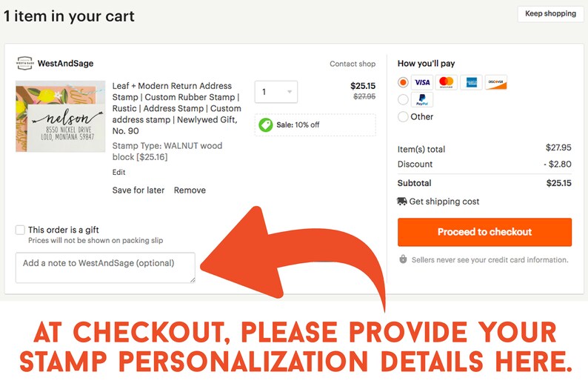Select the credit card payment radio button

point(403,82)
